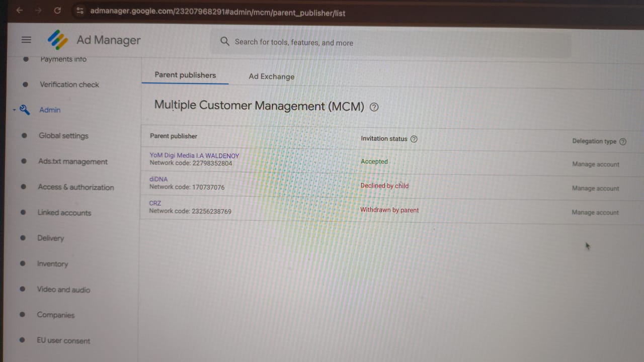Open help icon next to MCM heading
Viewport: 644px width, 362px height.
(x=374, y=107)
